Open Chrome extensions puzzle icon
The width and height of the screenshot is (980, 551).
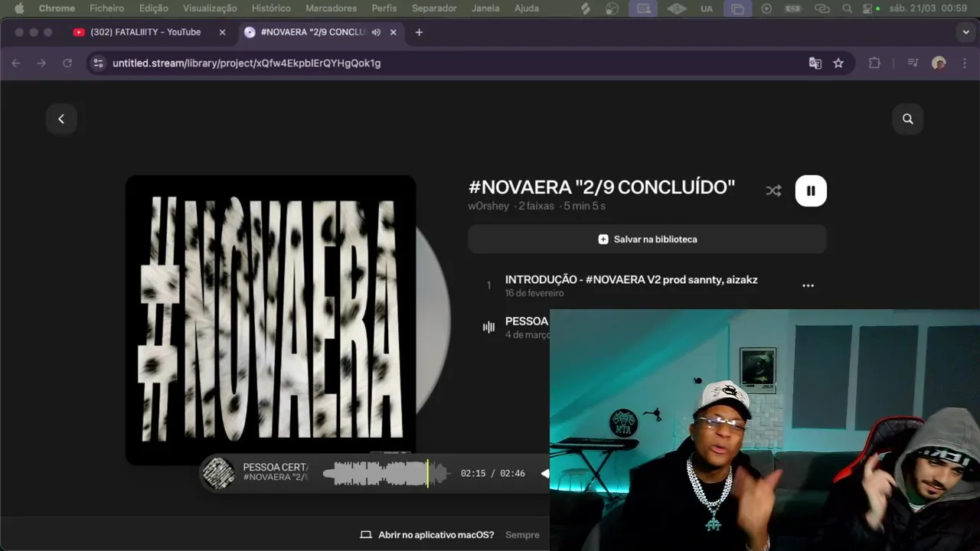874,63
